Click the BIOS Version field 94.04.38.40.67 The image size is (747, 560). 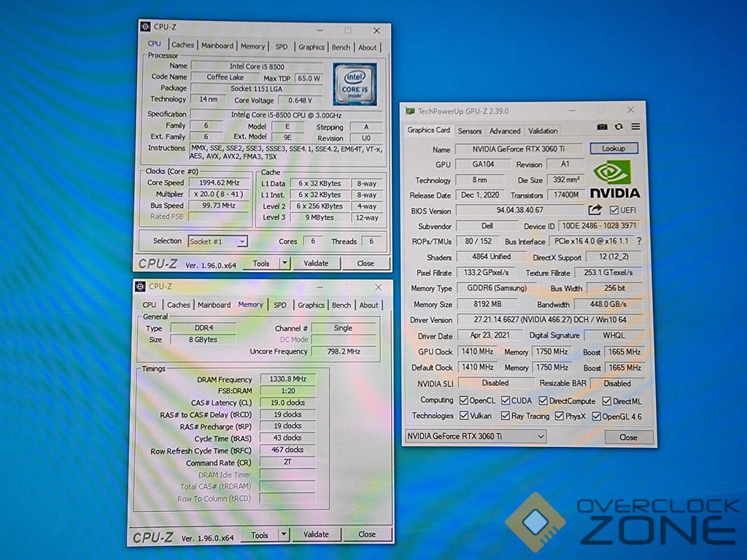click(x=519, y=210)
